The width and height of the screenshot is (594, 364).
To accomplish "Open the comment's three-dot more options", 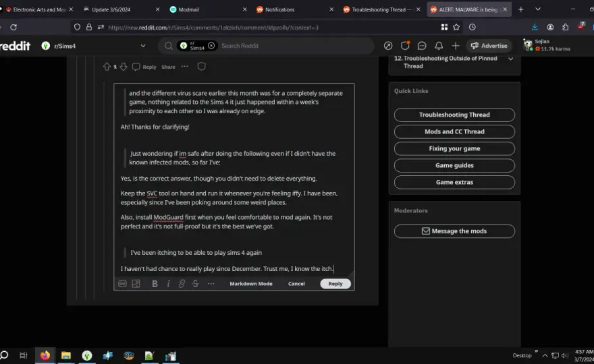I will 184,67.
